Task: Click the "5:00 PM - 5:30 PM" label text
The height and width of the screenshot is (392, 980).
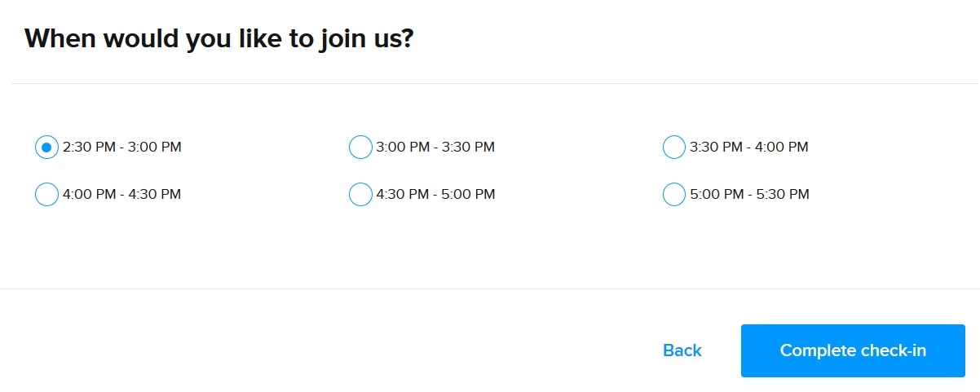Action: (x=749, y=195)
